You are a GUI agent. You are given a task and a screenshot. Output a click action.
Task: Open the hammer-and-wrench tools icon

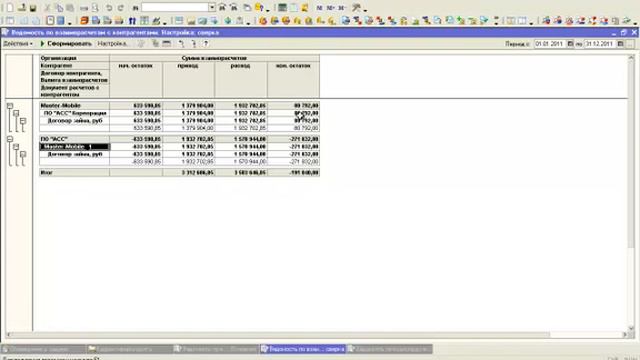[x=357, y=8]
